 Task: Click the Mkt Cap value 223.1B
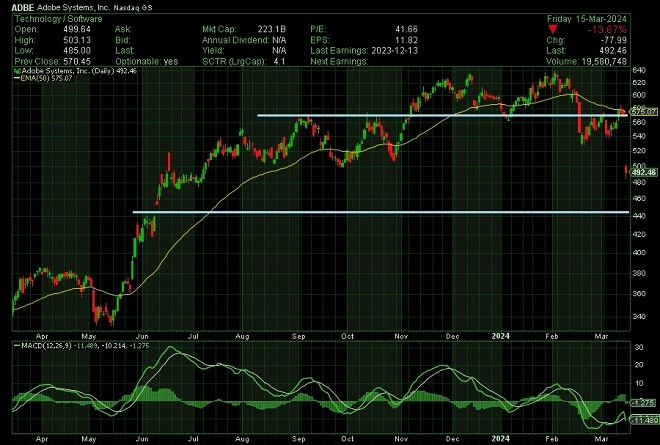pos(272,29)
